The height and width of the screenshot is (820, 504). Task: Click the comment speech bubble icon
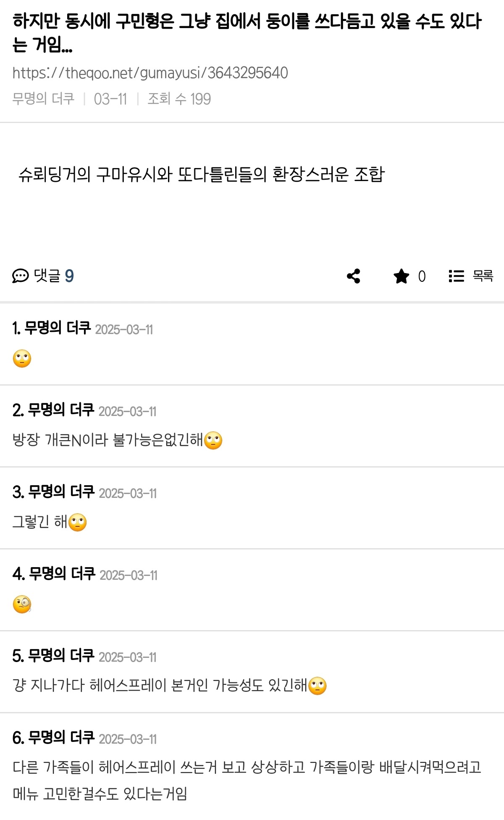[20, 276]
